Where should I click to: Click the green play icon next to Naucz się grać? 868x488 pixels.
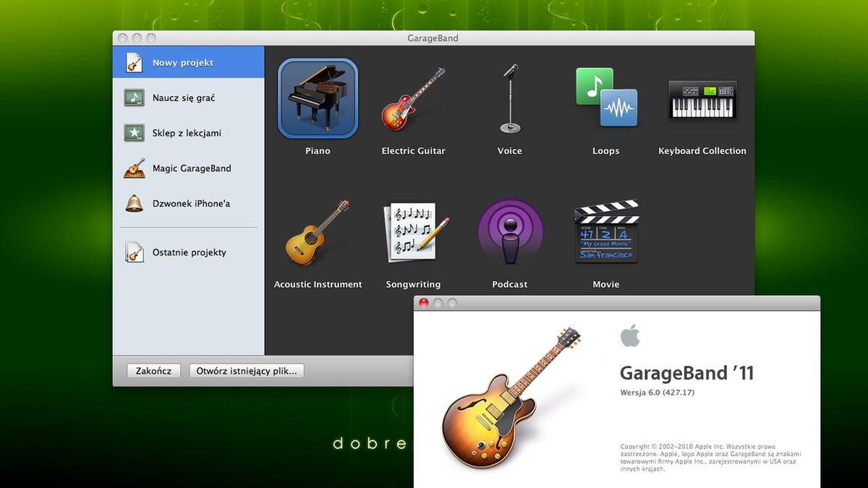[x=134, y=97]
